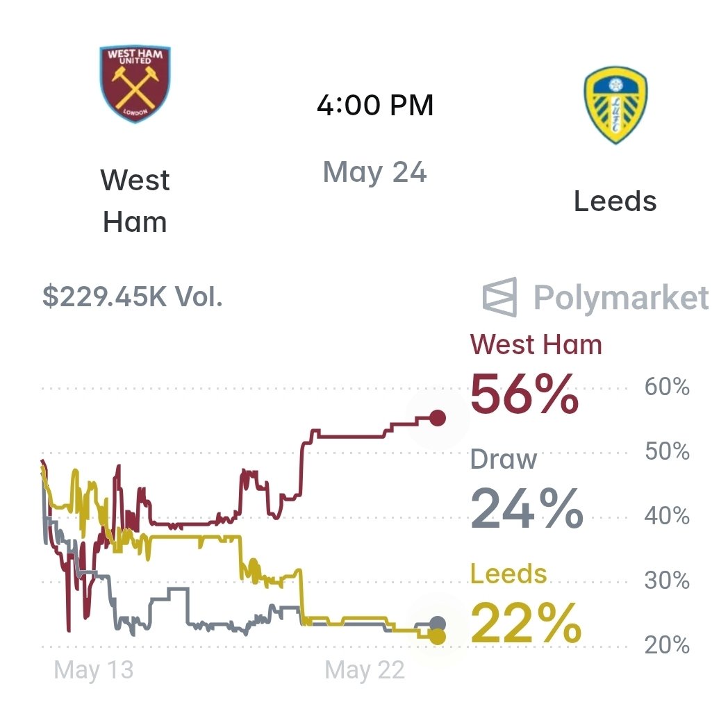Click the Leeds United crest

click(615, 106)
